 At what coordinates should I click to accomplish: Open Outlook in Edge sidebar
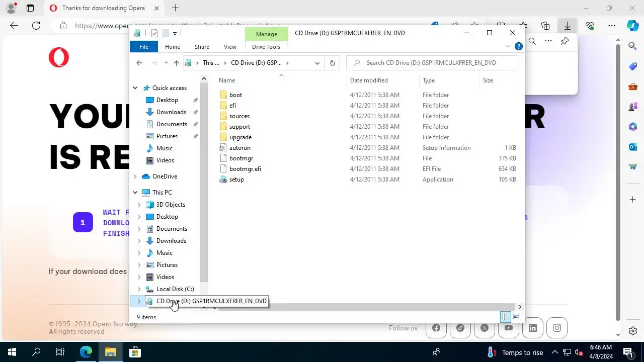[633, 147]
